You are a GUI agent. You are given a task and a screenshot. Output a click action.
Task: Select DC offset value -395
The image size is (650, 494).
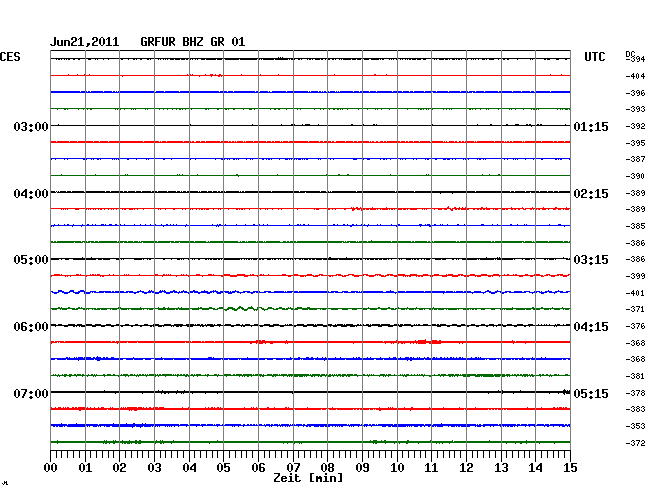[635, 143]
